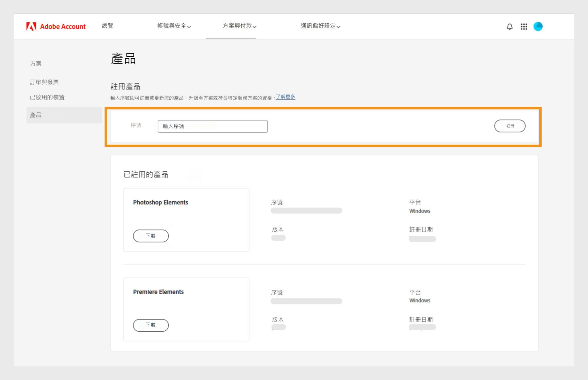Expand the 方案與付款 dropdown menu
The height and width of the screenshot is (380, 588).
pos(239,26)
